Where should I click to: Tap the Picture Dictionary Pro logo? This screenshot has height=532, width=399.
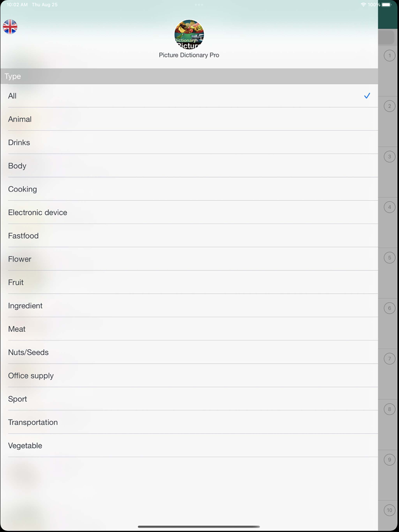189,34
